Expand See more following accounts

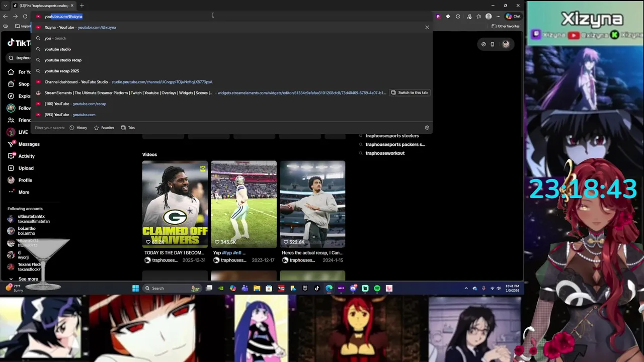click(x=23, y=279)
